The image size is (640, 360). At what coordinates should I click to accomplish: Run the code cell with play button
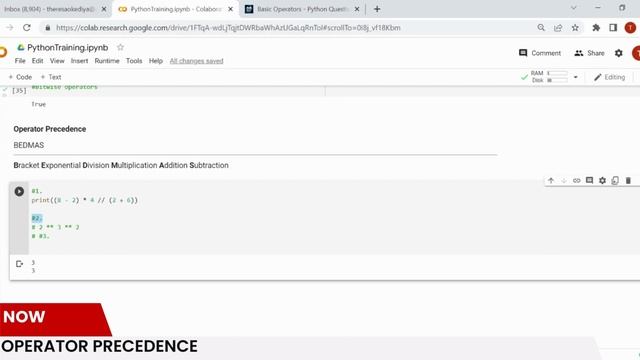pyautogui.click(x=19, y=191)
